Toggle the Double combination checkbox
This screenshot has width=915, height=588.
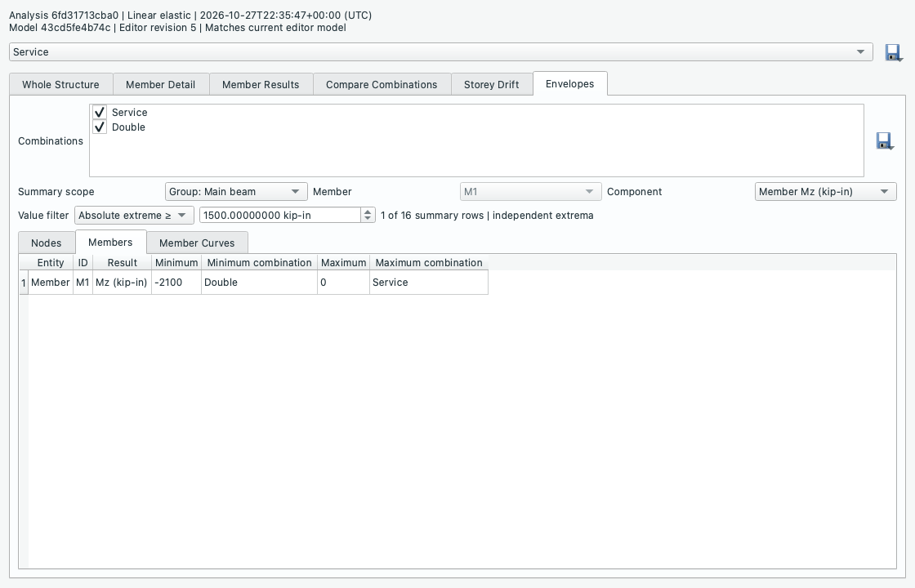click(100, 127)
